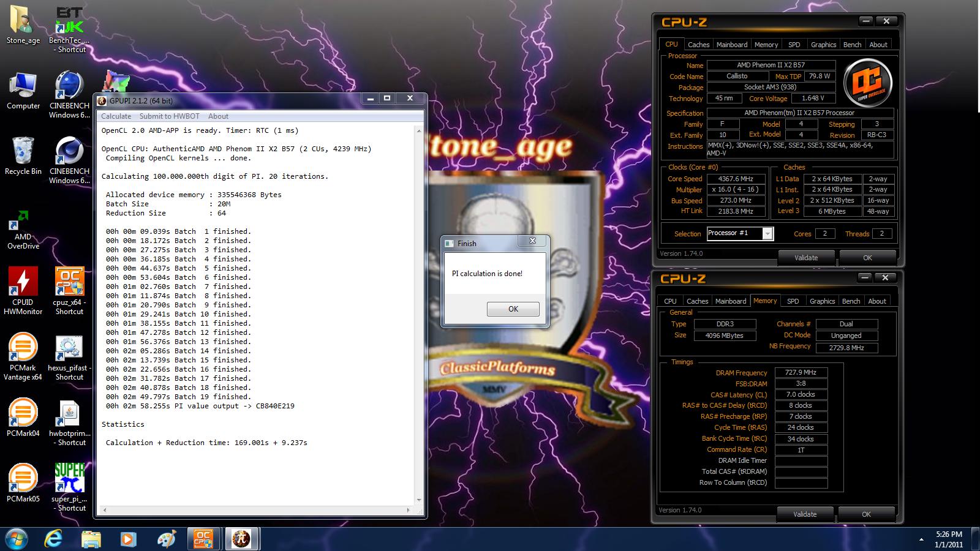This screenshot has width=980, height=551.
Task: Switch to GPUPI taskbar icon
Action: [x=241, y=539]
